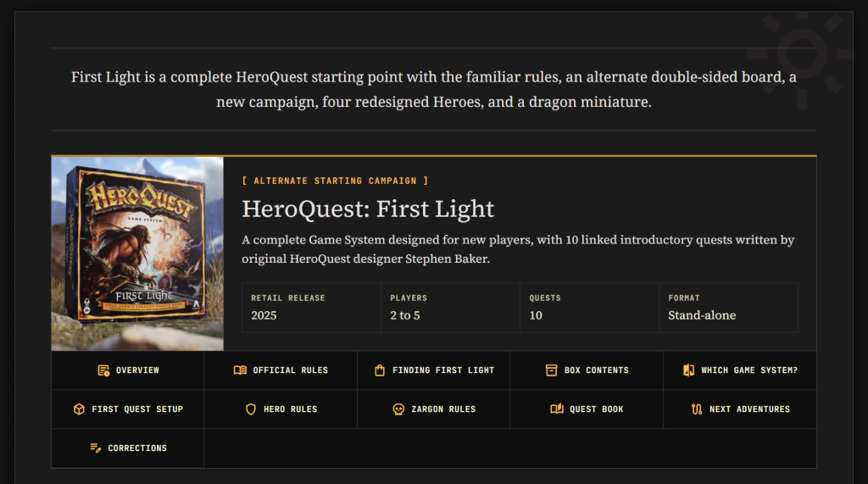Click the archive box icon for Box Contents
This screenshot has height=484, width=868.
click(x=551, y=370)
